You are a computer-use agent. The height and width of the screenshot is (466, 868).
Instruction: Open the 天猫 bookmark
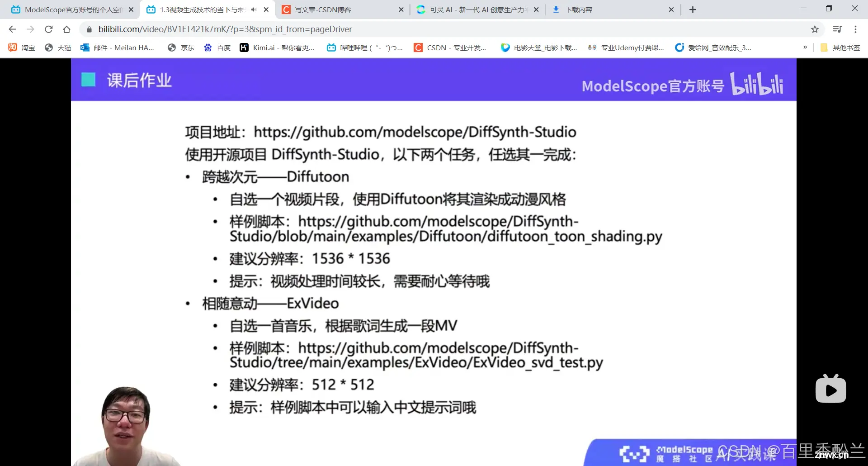(x=58, y=48)
